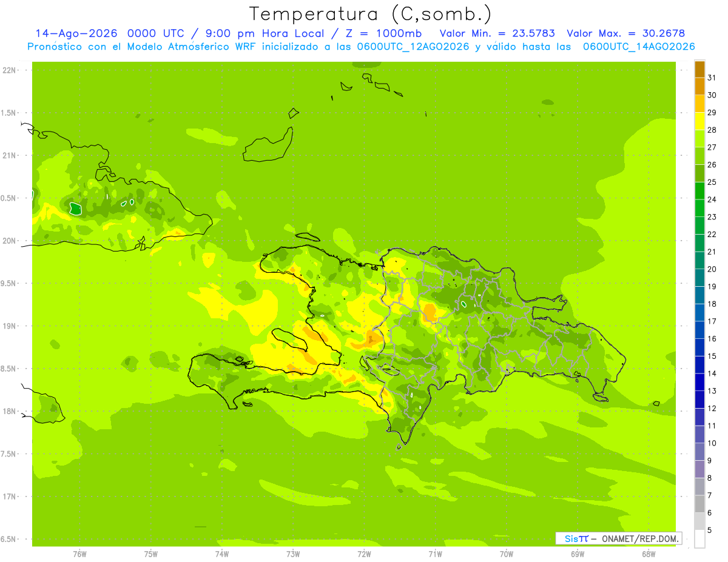Viewport: 728px width, 562px height.
Task: Click the legend value '5'
Action: pos(710,530)
